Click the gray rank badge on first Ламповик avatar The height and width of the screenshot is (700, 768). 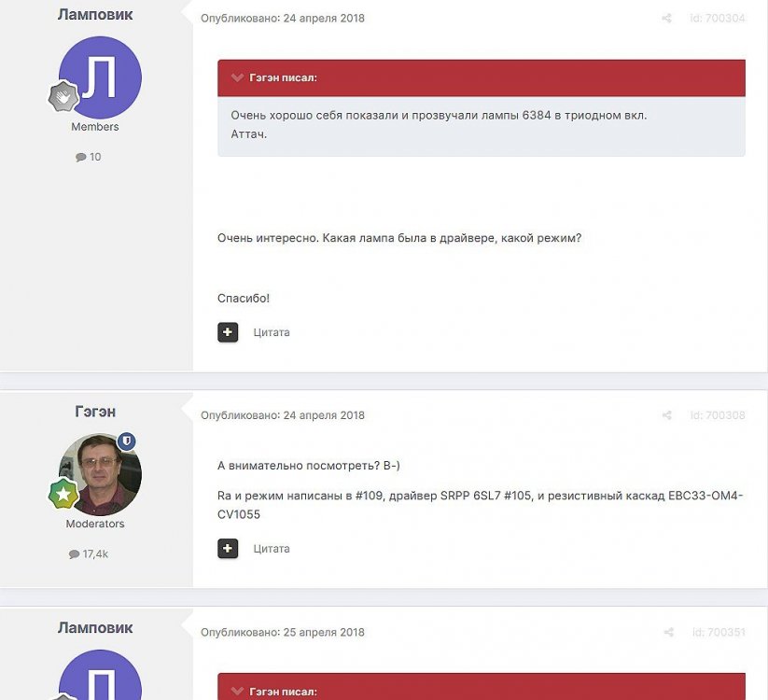[63, 96]
